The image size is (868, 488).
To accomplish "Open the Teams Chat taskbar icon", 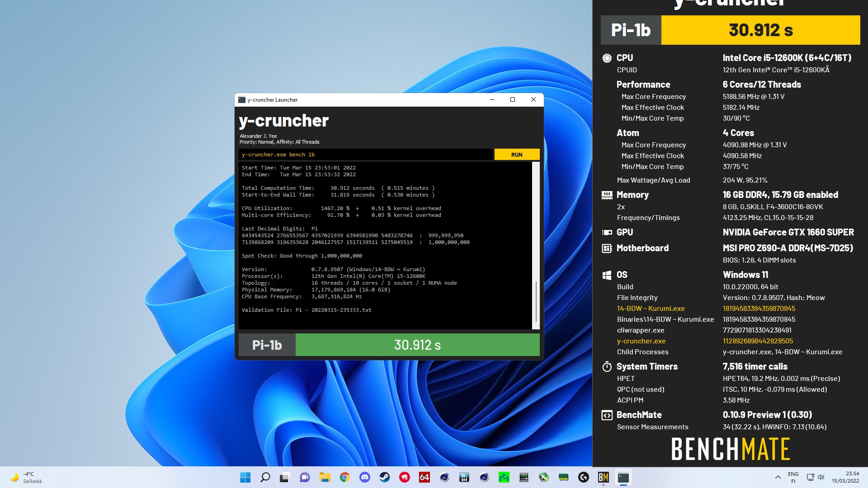I will (x=305, y=477).
